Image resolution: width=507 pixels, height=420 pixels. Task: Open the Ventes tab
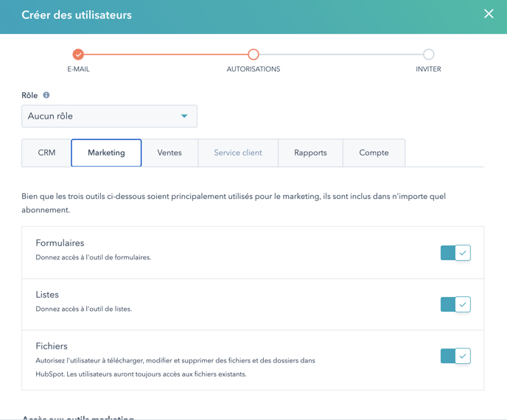tap(169, 153)
